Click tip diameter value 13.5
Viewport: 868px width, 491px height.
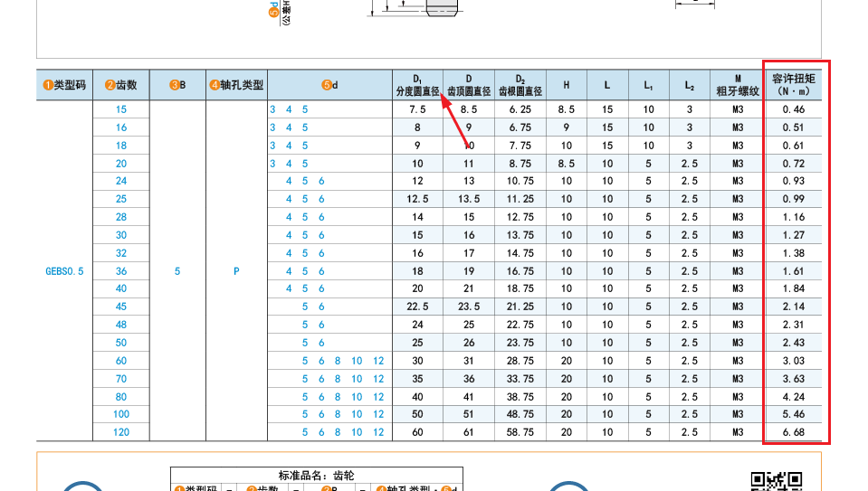[x=469, y=199]
